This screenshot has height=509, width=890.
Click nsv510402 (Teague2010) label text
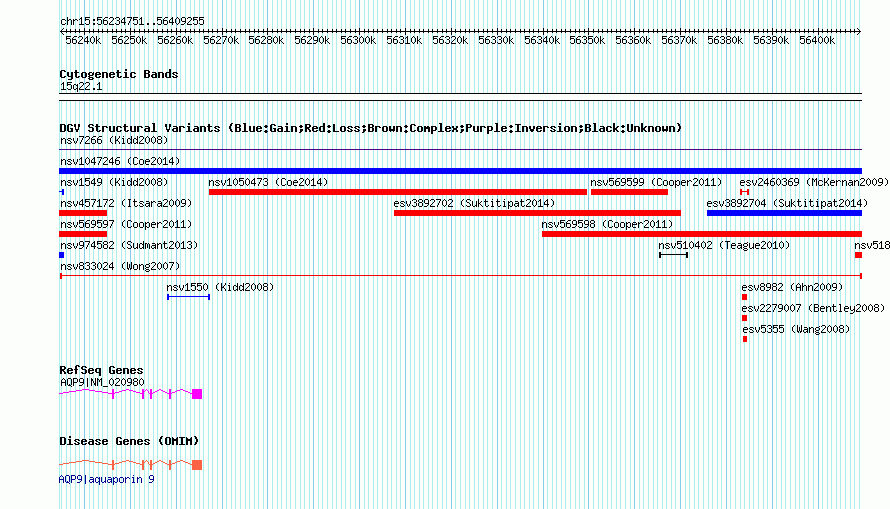click(x=724, y=245)
